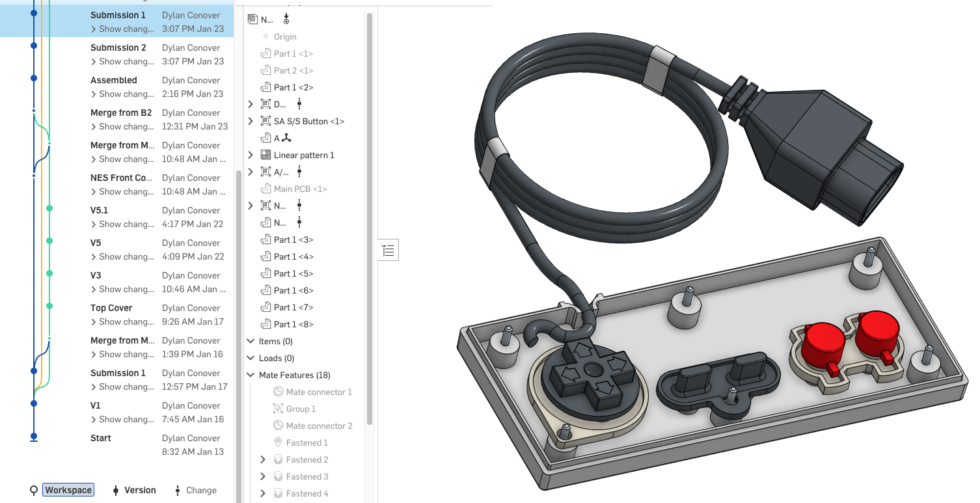
Task: Toggle the instance list panel icon at viewport edge
Action: click(x=388, y=250)
